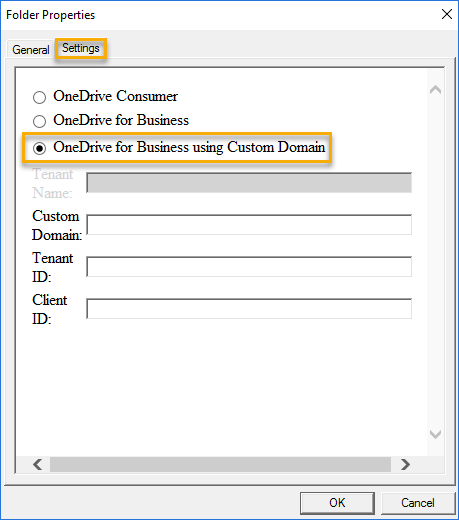Close the Folder Properties dialog
The height and width of the screenshot is (520, 459).
pyautogui.click(x=447, y=14)
